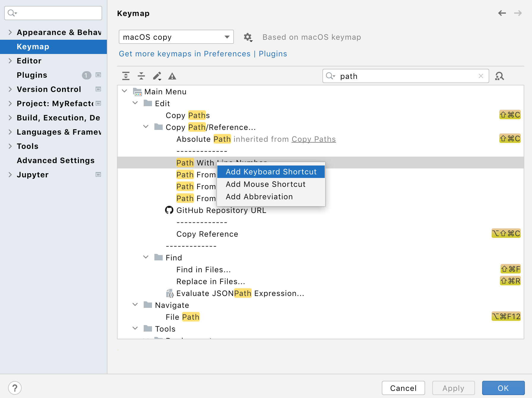The width and height of the screenshot is (532, 398).
Task: Open the edit shortcut pencil icon
Action: click(x=157, y=76)
